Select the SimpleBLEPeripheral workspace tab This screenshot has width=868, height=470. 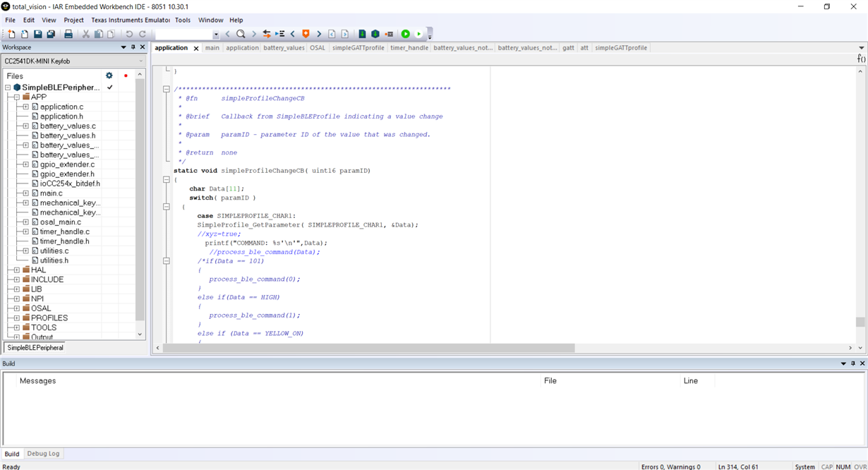35,348
